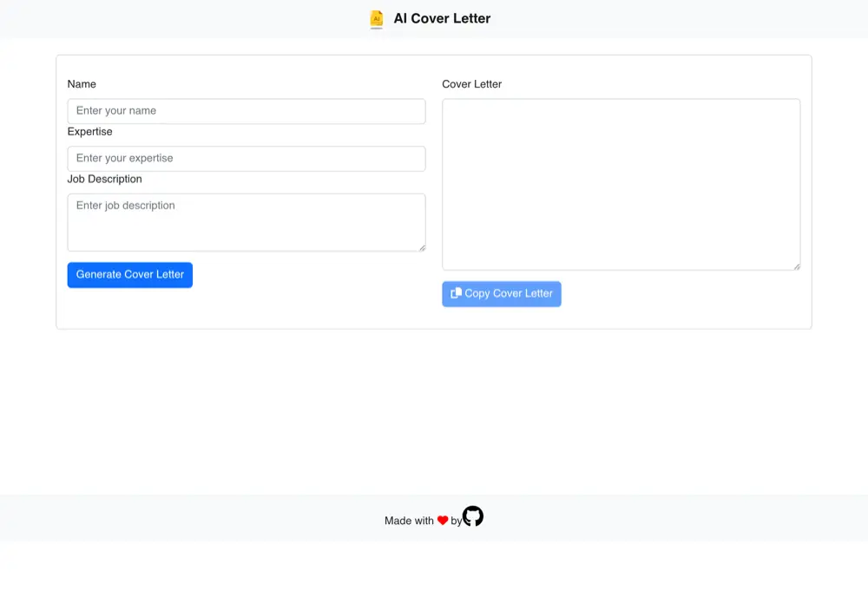Click inside the Cover Letter output textarea

pyautogui.click(x=621, y=185)
